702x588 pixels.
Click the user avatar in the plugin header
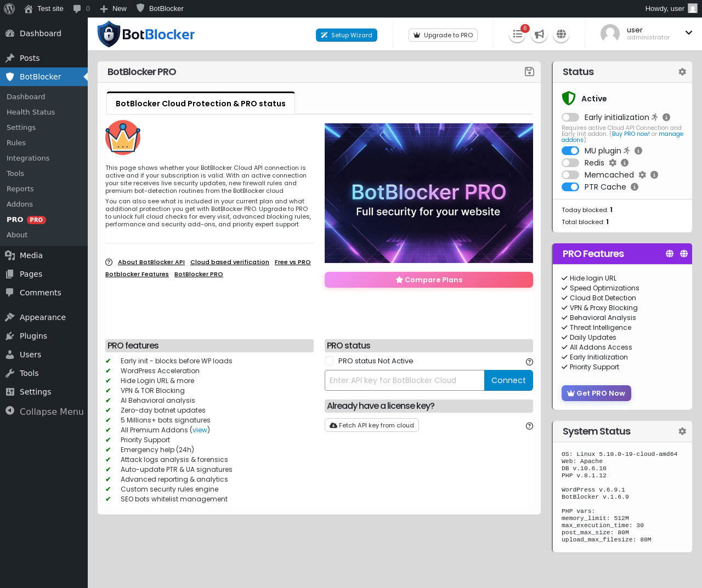[x=610, y=34]
